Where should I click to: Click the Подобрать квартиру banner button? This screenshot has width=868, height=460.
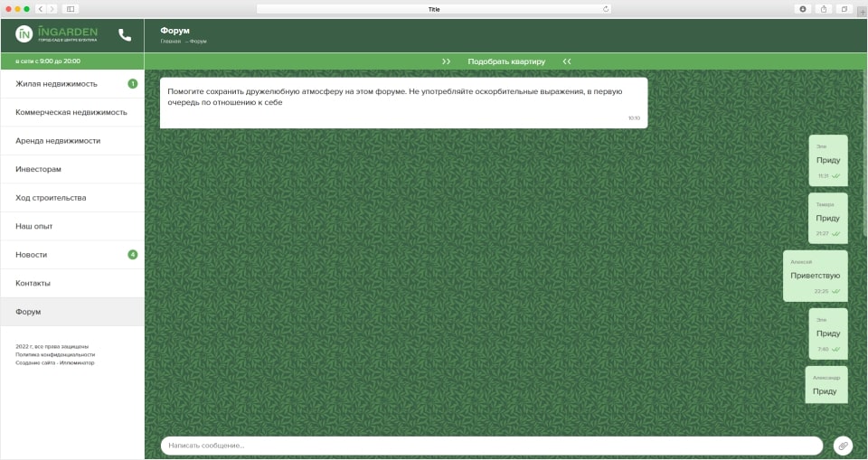point(506,61)
